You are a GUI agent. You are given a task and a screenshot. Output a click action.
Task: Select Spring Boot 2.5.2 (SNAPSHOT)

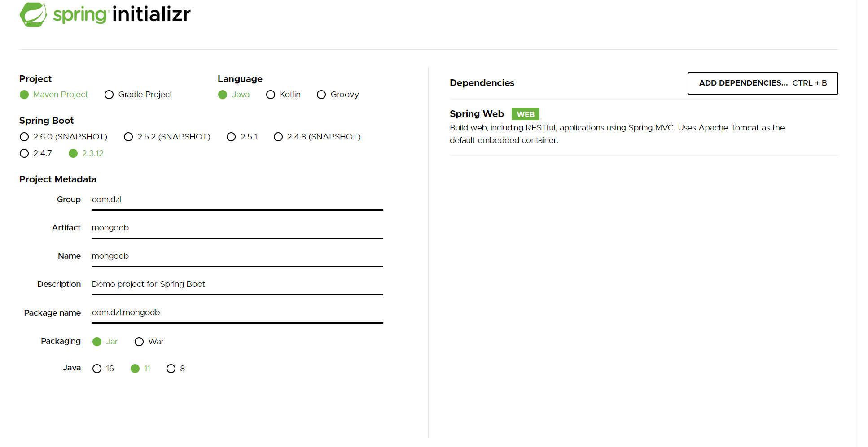(167, 137)
